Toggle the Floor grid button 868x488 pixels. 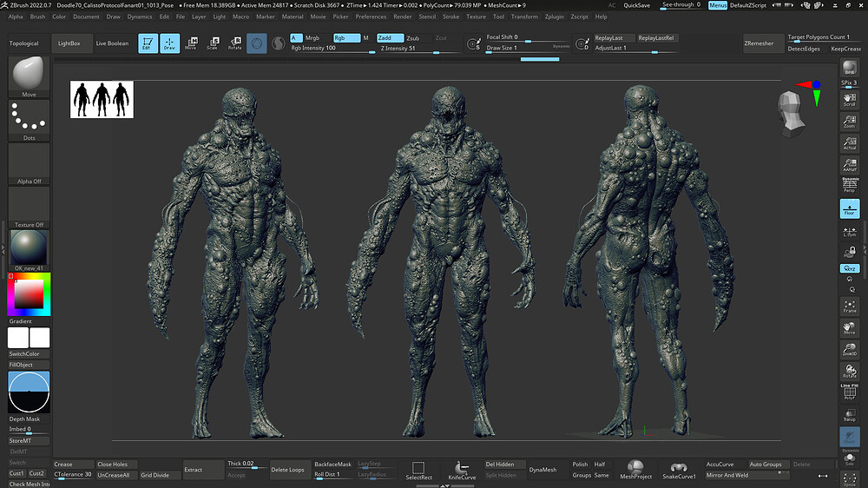[x=849, y=208]
